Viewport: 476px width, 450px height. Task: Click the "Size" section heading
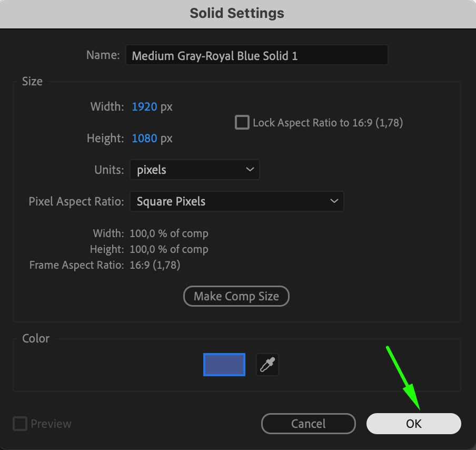tap(32, 82)
